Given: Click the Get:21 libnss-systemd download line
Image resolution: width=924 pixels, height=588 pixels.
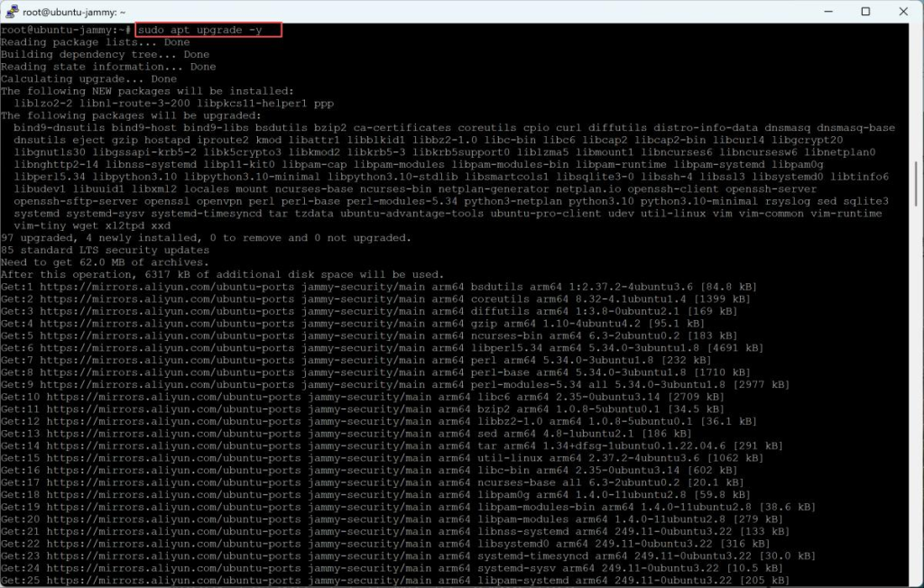Looking at the screenshot, I should (395, 532).
